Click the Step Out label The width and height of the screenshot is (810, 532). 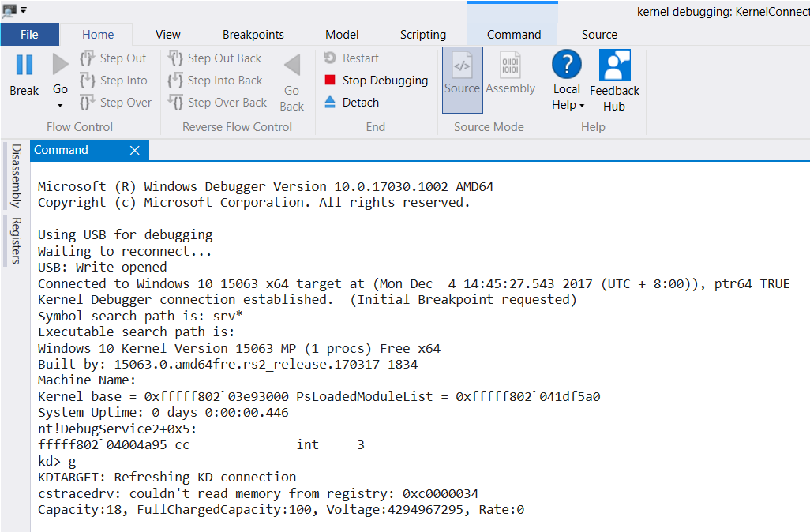123,58
